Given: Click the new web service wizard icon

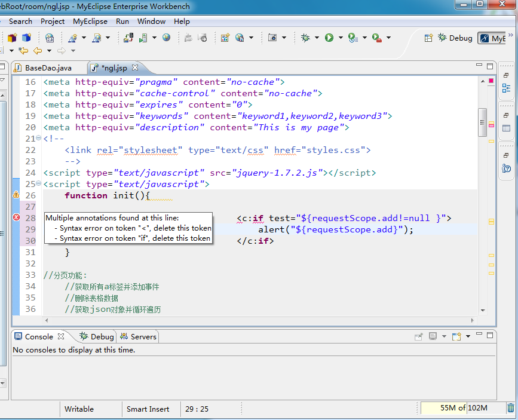Looking at the screenshot, I should click(72, 38).
